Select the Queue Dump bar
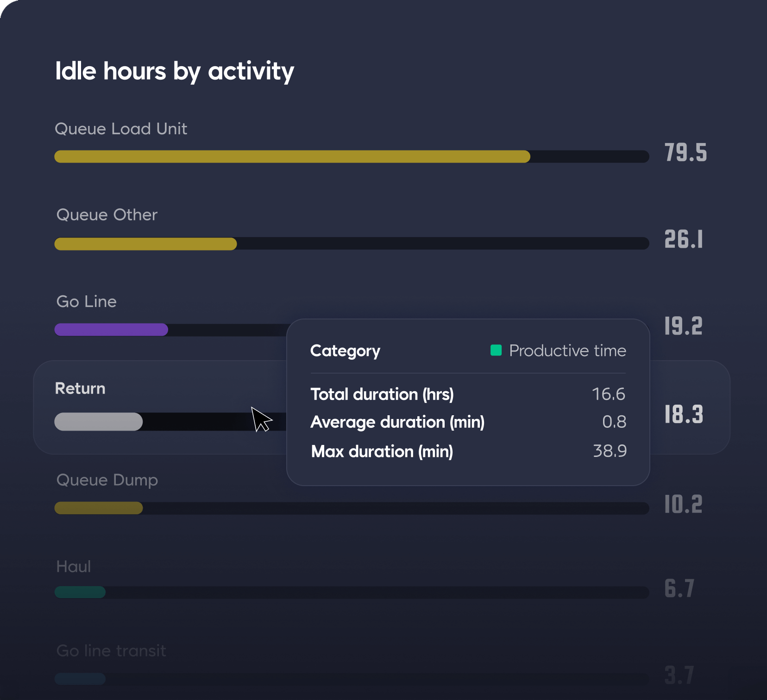Image resolution: width=767 pixels, height=700 pixels. [x=99, y=508]
